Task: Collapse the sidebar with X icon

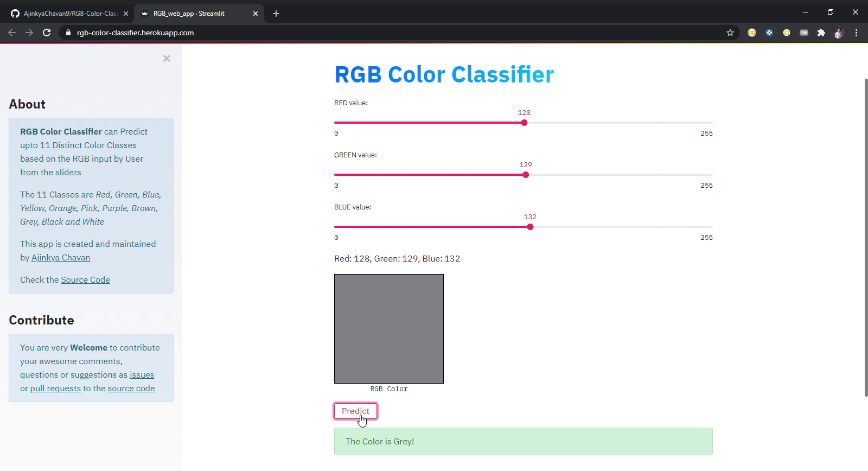Action: [167, 58]
